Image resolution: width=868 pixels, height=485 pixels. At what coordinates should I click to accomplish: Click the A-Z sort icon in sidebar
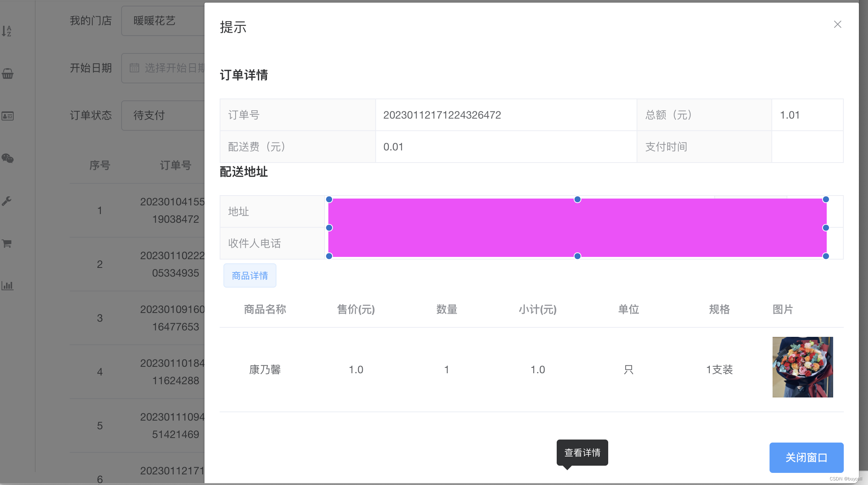[x=7, y=31]
